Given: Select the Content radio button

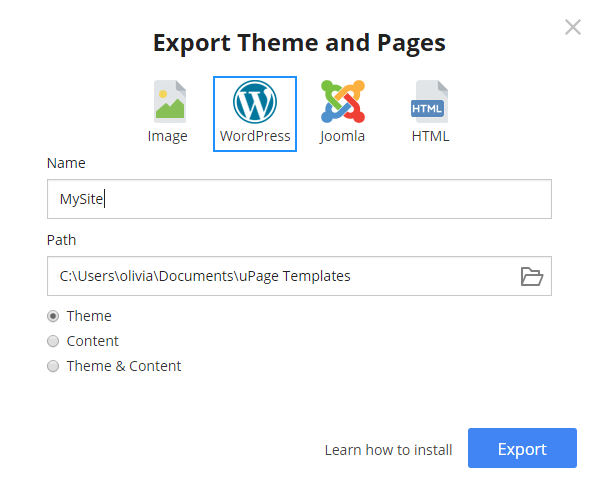Looking at the screenshot, I should pyautogui.click(x=53, y=341).
